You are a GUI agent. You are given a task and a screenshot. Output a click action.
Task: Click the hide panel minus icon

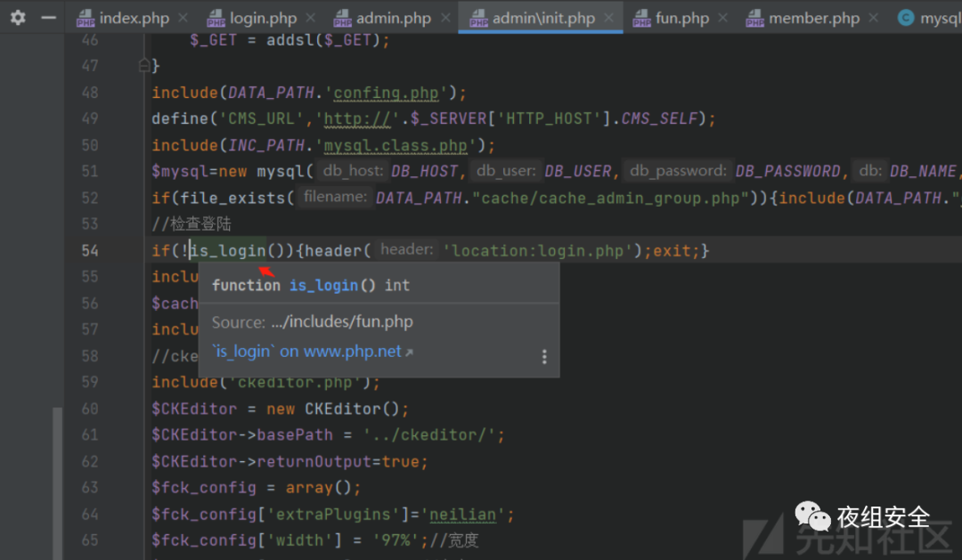click(x=48, y=18)
